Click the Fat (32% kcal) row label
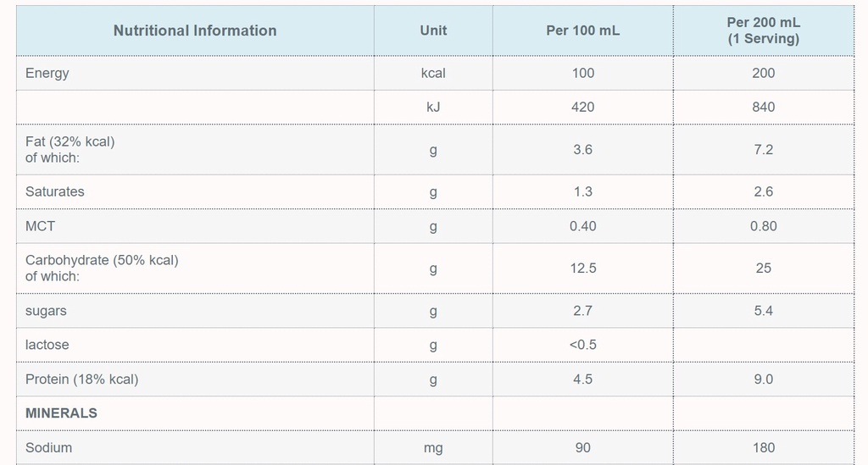The width and height of the screenshot is (868, 465). pyautogui.click(x=70, y=141)
